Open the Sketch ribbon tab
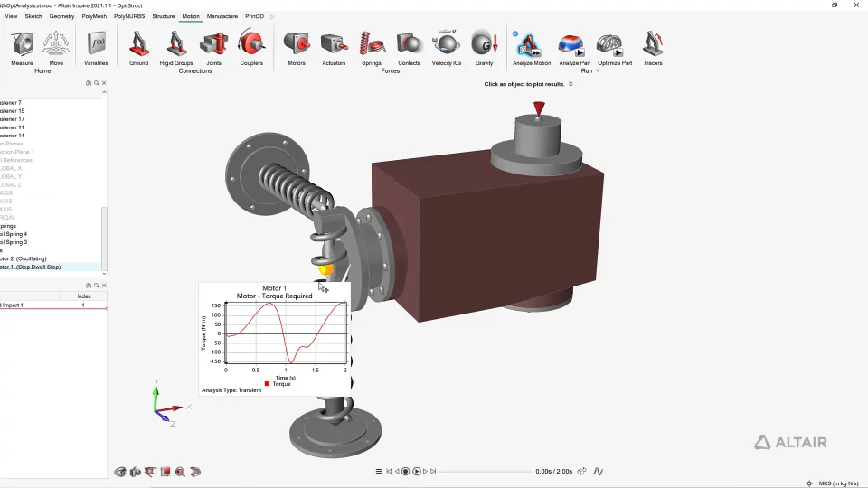Image resolution: width=868 pixels, height=488 pixels. [33, 16]
